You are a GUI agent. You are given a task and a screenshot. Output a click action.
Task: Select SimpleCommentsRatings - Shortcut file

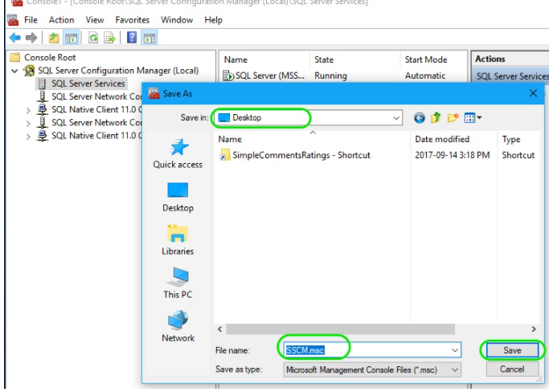point(294,155)
